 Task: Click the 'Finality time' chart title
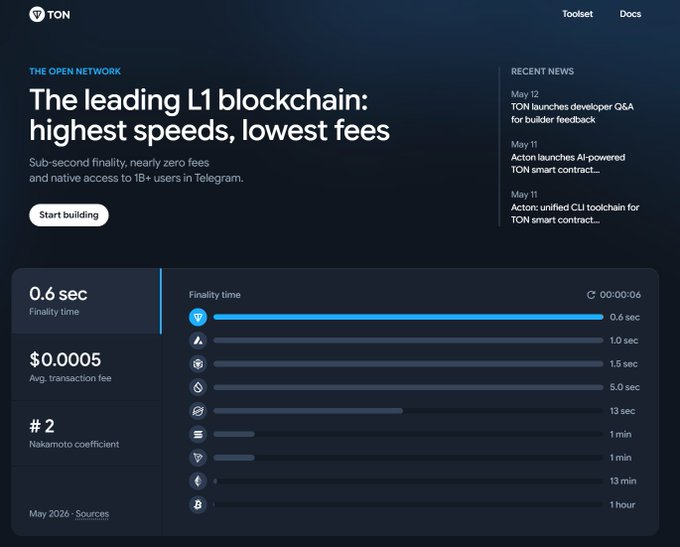tap(215, 295)
